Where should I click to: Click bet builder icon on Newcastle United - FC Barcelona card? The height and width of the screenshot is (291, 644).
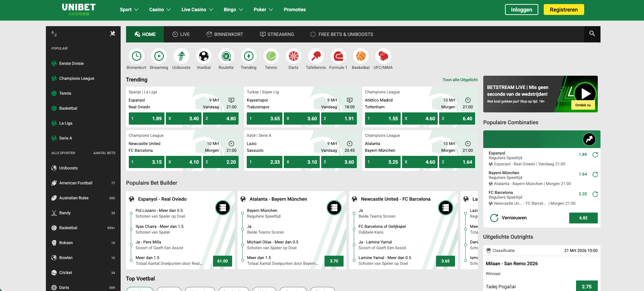pyautogui.click(x=446, y=207)
